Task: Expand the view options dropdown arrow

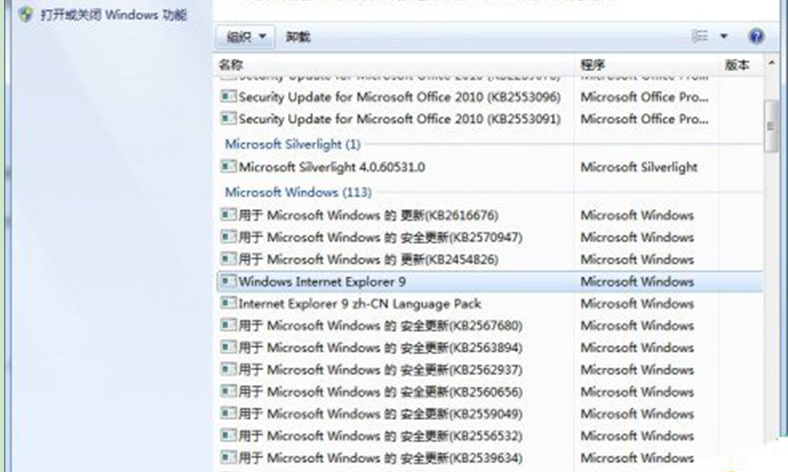Action: coord(724,36)
